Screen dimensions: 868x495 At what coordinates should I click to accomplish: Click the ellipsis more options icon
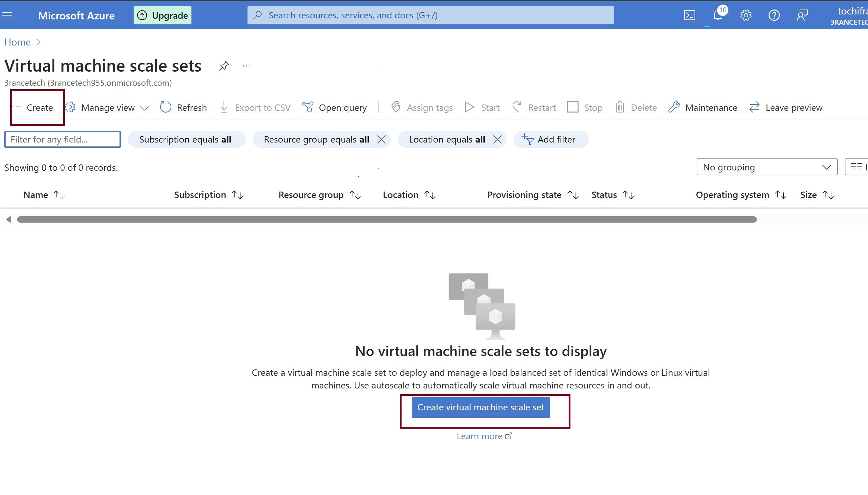[246, 66]
